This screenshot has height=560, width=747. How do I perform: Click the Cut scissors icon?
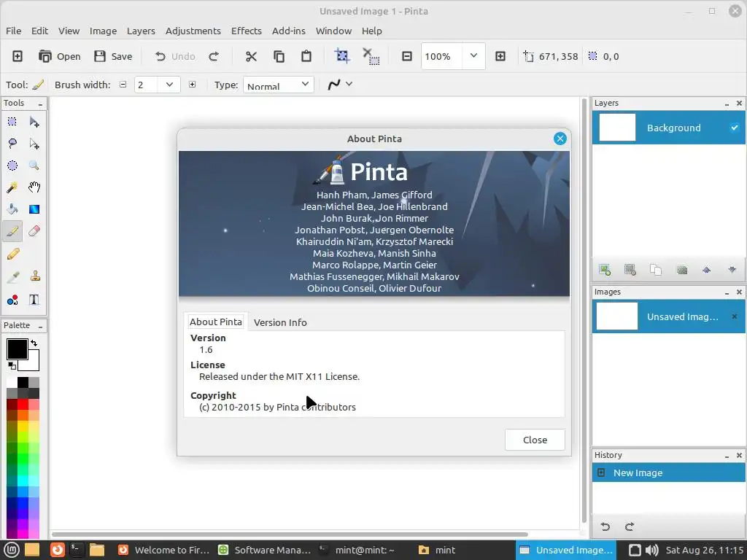[251, 56]
